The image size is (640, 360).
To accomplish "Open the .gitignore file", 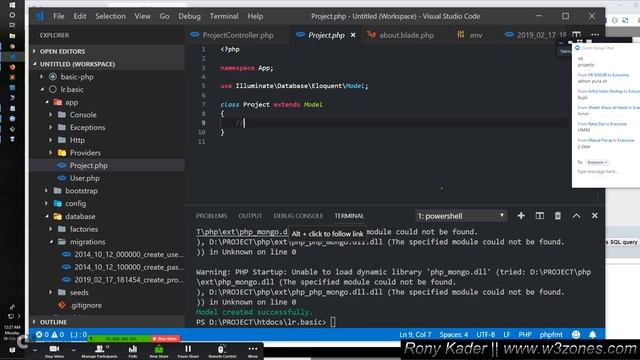I will pyautogui.click(x=86, y=305).
